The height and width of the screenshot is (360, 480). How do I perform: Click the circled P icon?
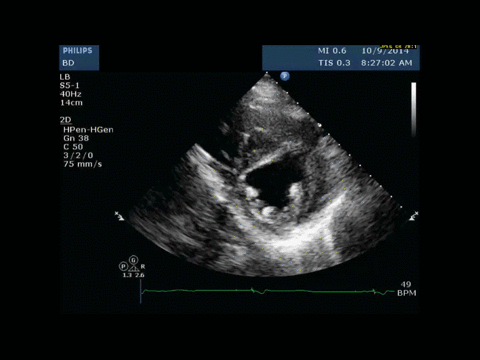point(123,266)
